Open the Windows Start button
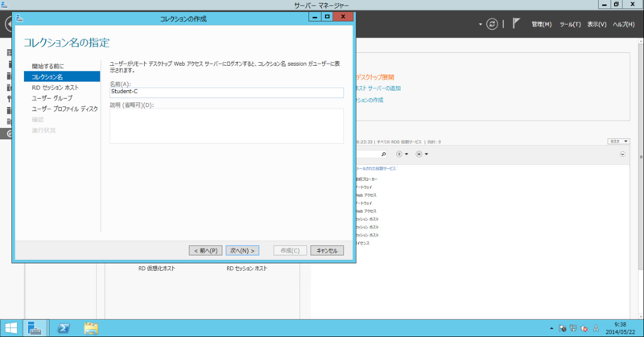This screenshot has width=644, height=337. coord(11,328)
